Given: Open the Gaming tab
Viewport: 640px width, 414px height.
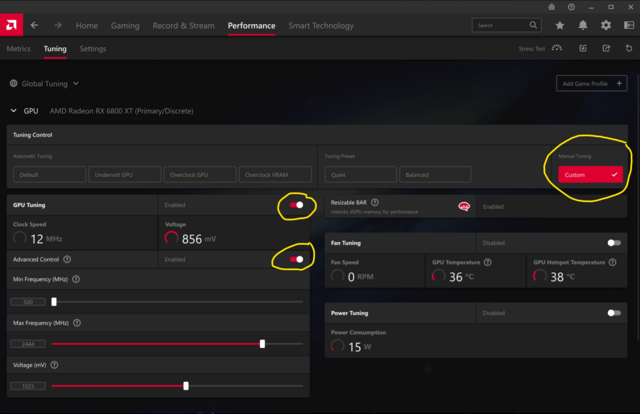Looking at the screenshot, I should (125, 25).
